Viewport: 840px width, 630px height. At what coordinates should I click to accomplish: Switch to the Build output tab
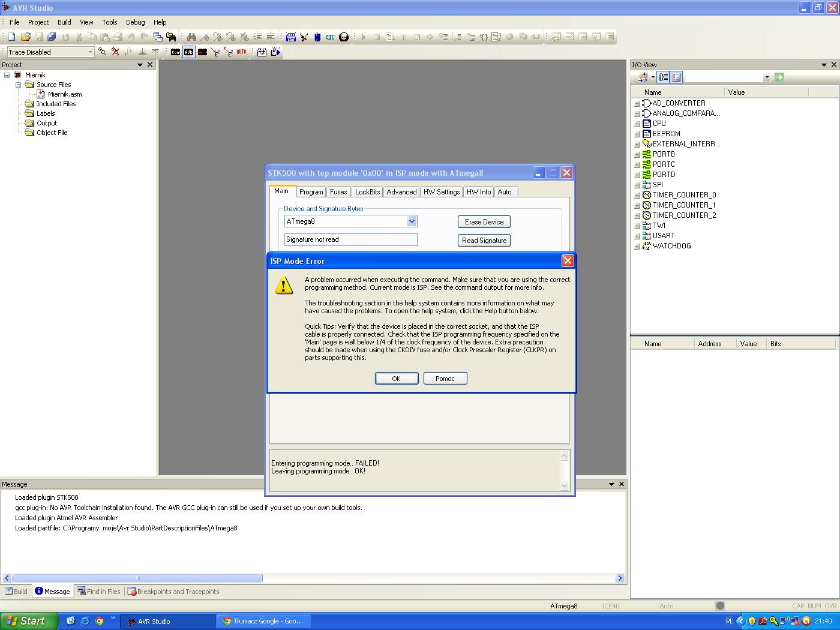16,592
